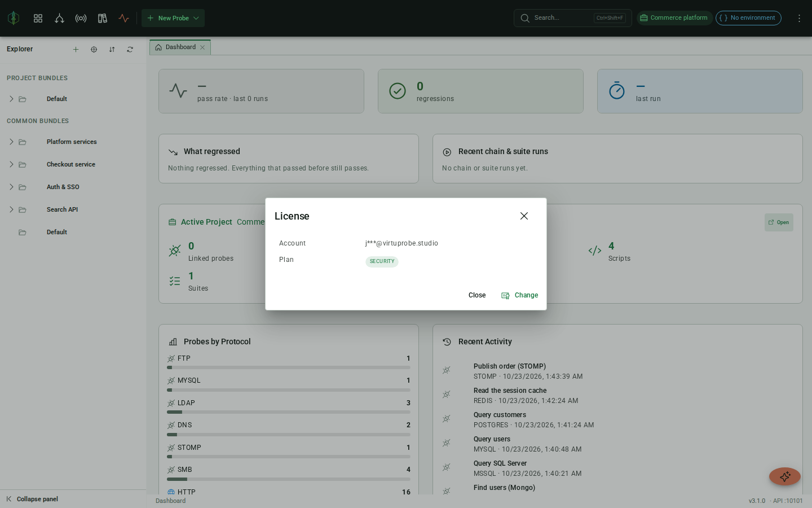Click the sort icon in the Explorer header
Image resolution: width=812 pixels, height=508 pixels.
(x=112, y=50)
